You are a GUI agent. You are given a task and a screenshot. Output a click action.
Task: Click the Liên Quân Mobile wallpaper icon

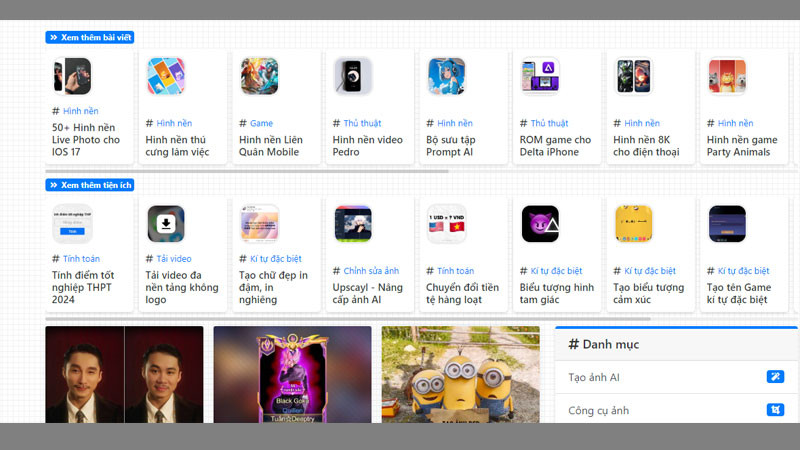(x=259, y=76)
